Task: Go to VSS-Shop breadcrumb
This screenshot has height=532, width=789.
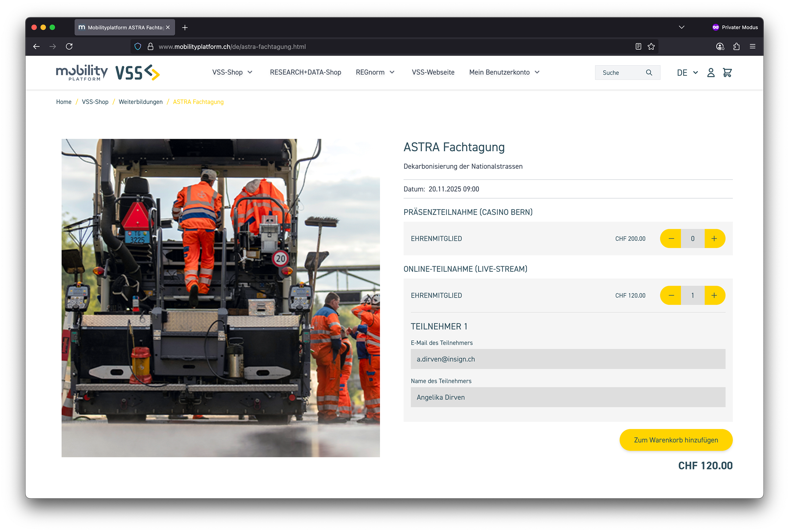Action: point(95,102)
